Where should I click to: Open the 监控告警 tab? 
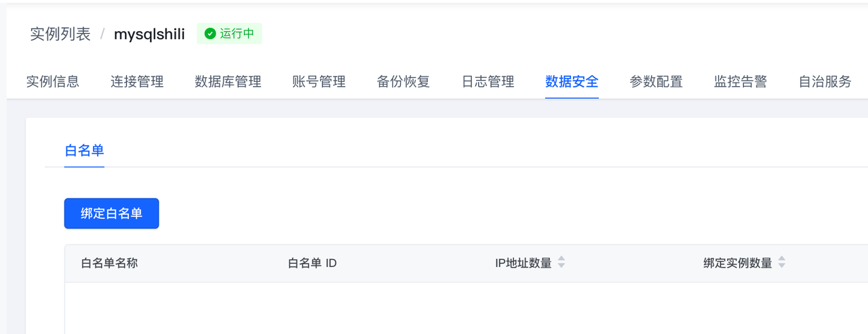pyautogui.click(x=741, y=82)
